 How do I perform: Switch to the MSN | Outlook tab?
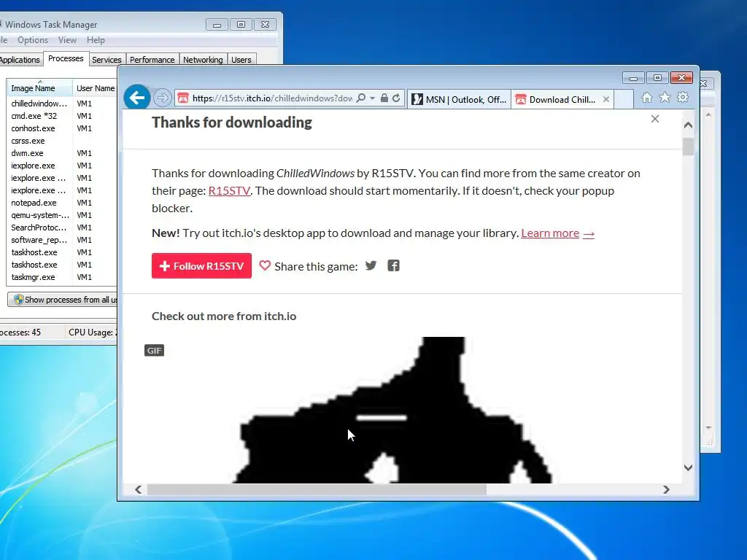coord(460,99)
